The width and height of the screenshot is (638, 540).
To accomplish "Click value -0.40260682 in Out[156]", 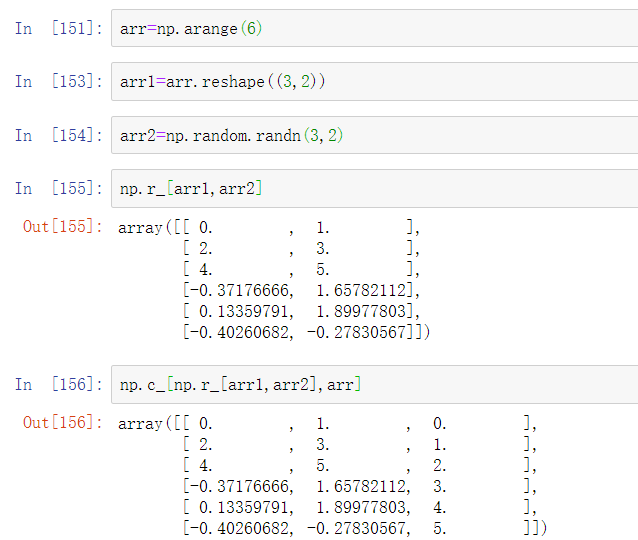I will 239,529.
